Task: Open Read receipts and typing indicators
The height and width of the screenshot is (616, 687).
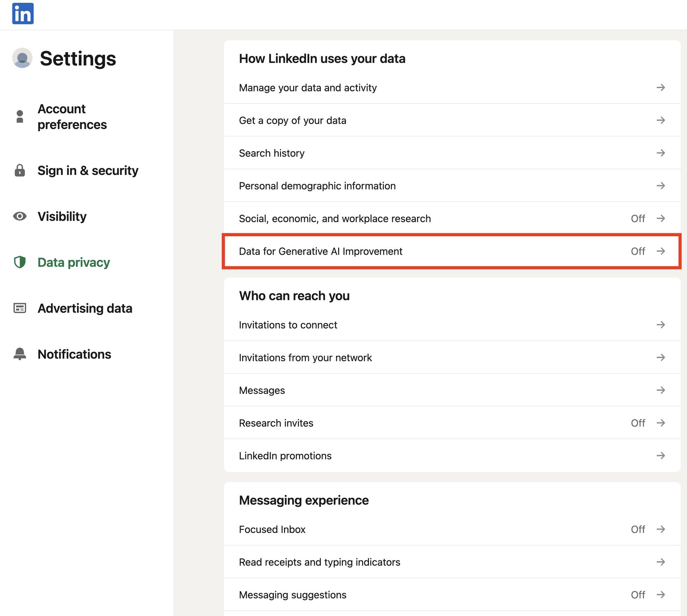Action: point(319,562)
